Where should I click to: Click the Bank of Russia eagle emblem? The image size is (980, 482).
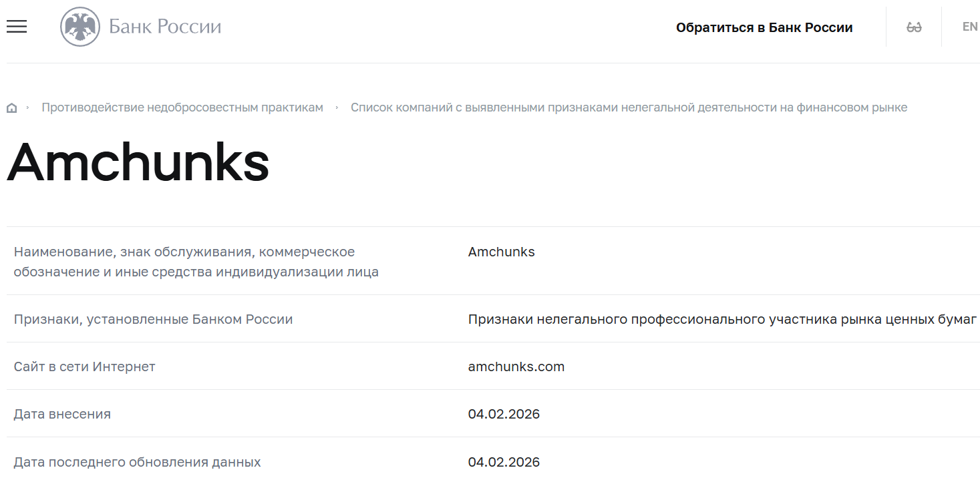[80, 27]
